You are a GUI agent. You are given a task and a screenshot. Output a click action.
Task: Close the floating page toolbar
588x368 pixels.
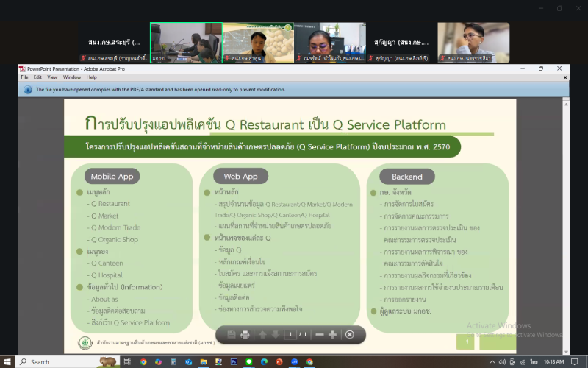click(x=350, y=335)
